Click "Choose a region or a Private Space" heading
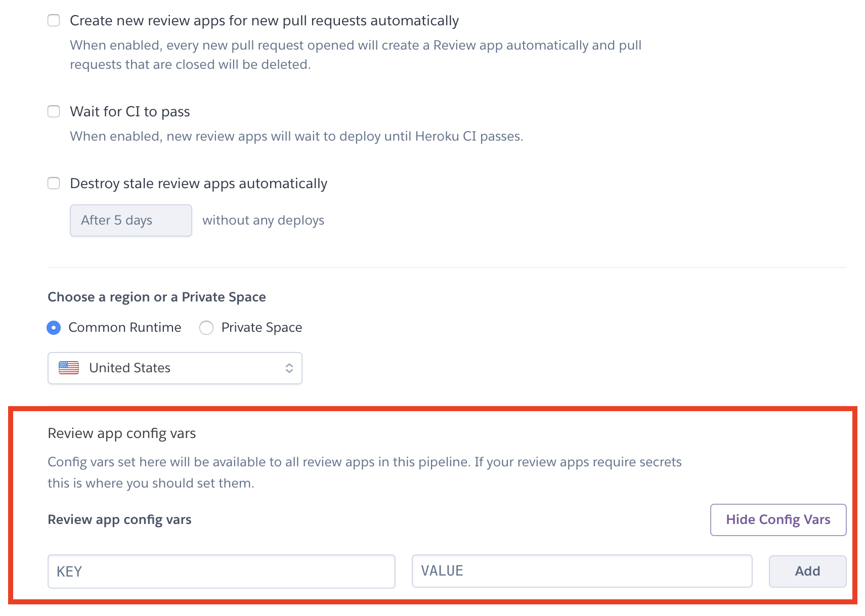The height and width of the screenshot is (616, 865). 157,297
